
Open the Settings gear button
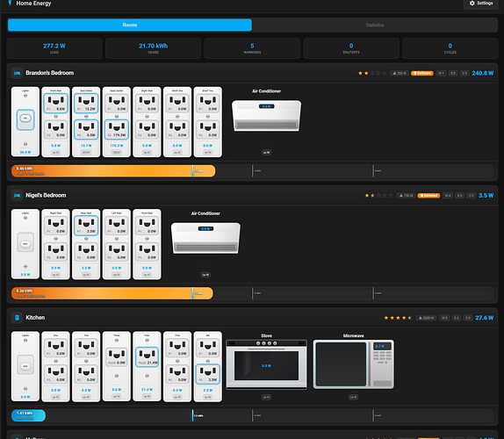[481, 4]
